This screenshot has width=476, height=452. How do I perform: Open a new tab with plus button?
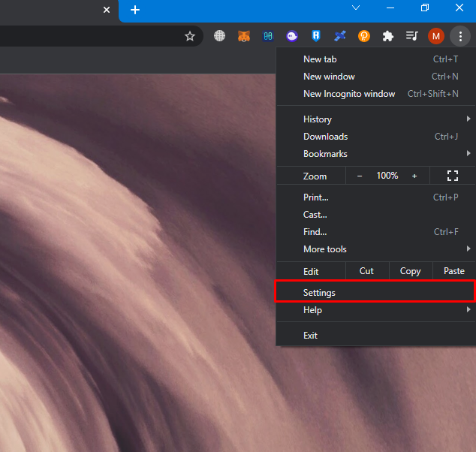point(135,10)
